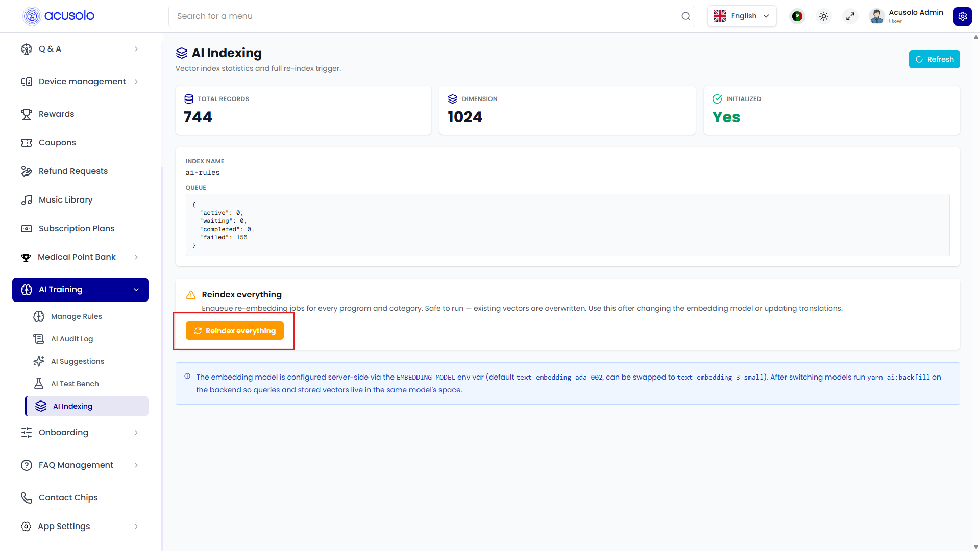The image size is (980, 551).
Task: Click the AI Suggestions sparkle icon
Action: tap(39, 361)
